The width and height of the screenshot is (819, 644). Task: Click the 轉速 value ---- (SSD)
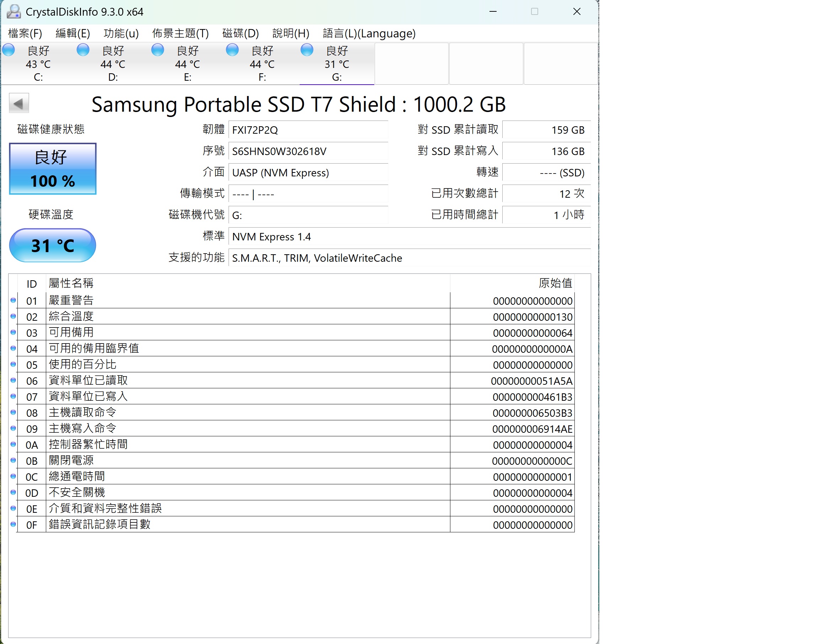point(546,173)
